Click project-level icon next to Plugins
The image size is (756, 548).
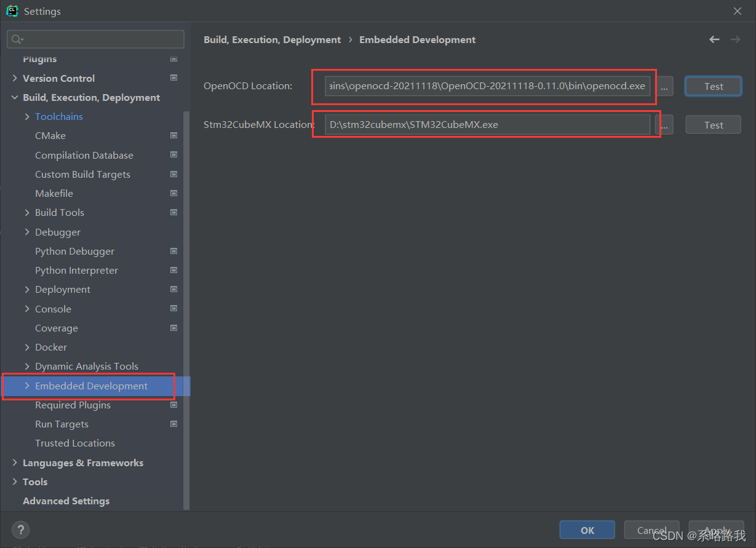click(173, 59)
